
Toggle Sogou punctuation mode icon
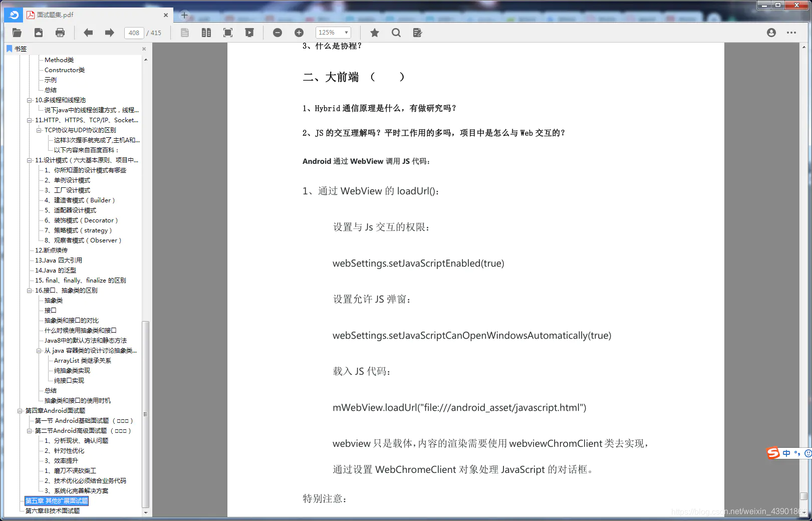[x=796, y=453]
